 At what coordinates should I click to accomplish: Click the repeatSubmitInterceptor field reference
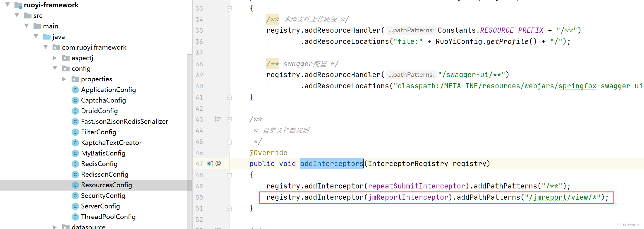click(x=416, y=186)
